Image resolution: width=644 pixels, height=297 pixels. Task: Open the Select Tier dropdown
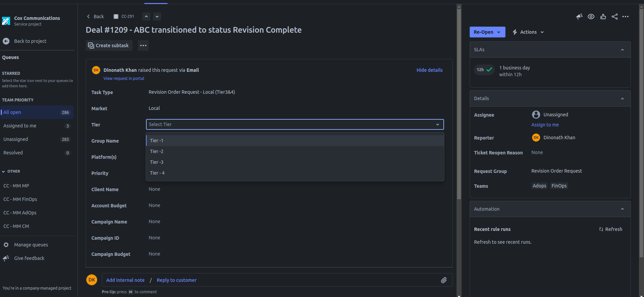pos(295,124)
